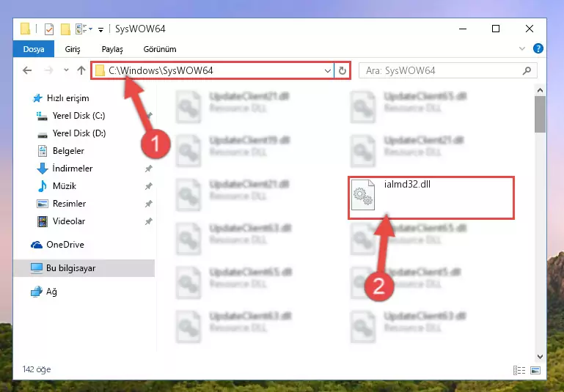Screen dimensions: 564x392
Task: Switch to large icons view in status bar
Action: (535, 370)
